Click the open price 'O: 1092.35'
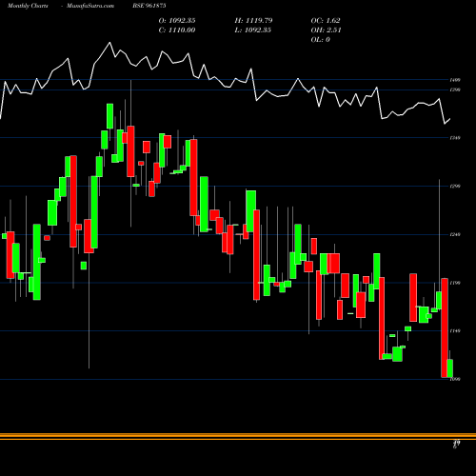This screenshot has width=476, height=476. tap(177, 21)
